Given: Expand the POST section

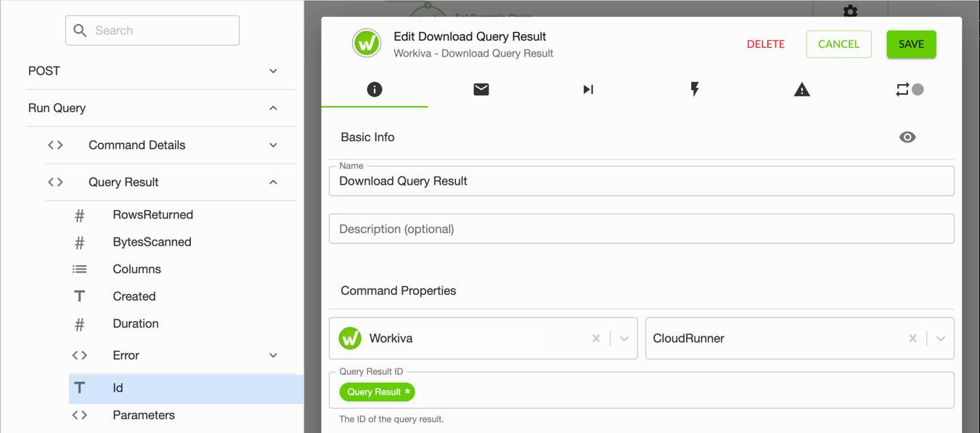Looking at the screenshot, I should point(273,71).
